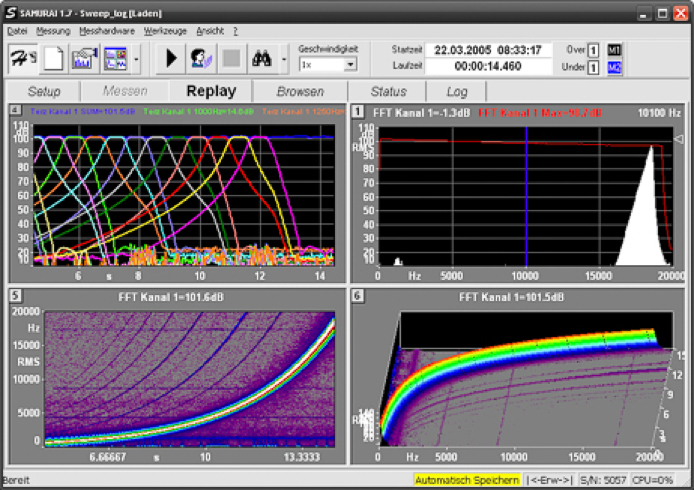Viewport: 694px width, 490px height.
Task: Select window number 5 spectrogram label
Action: click(15, 296)
